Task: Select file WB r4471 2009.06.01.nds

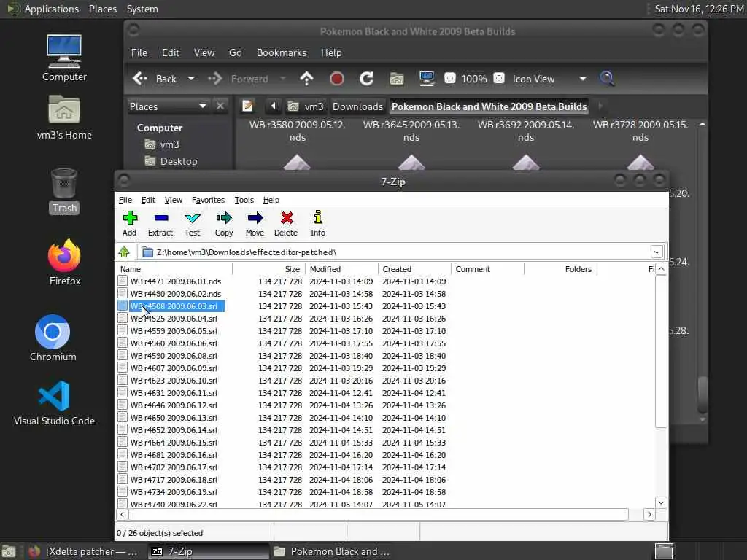Action: [175, 281]
